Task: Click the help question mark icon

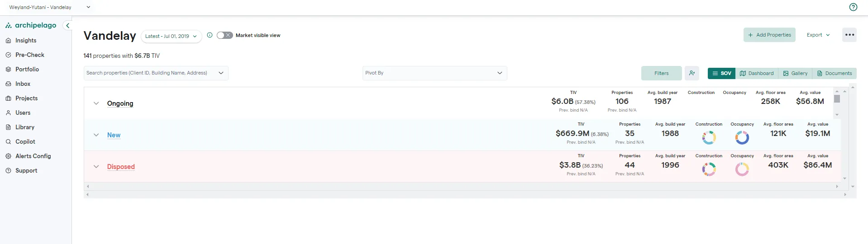Action: [x=853, y=7]
